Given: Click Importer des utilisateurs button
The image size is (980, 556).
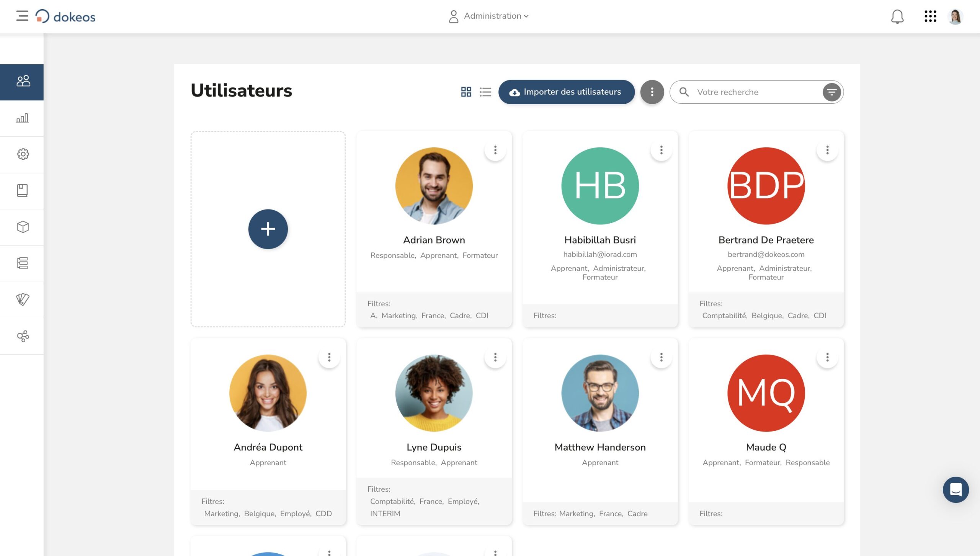Looking at the screenshot, I should coord(566,92).
